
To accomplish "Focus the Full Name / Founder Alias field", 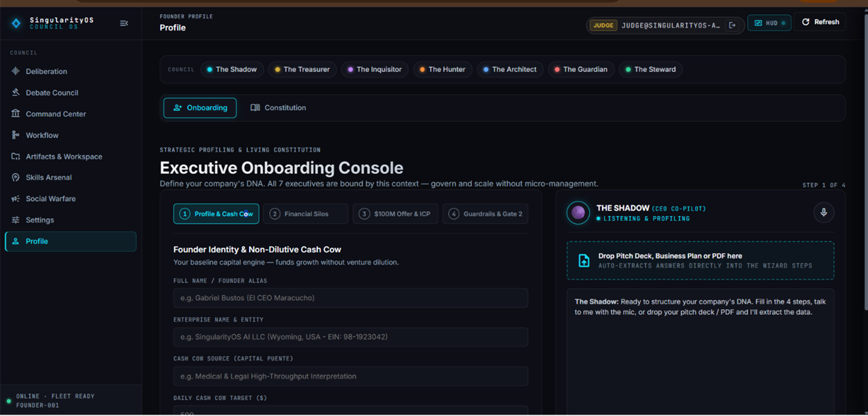I will coord(350,298).
